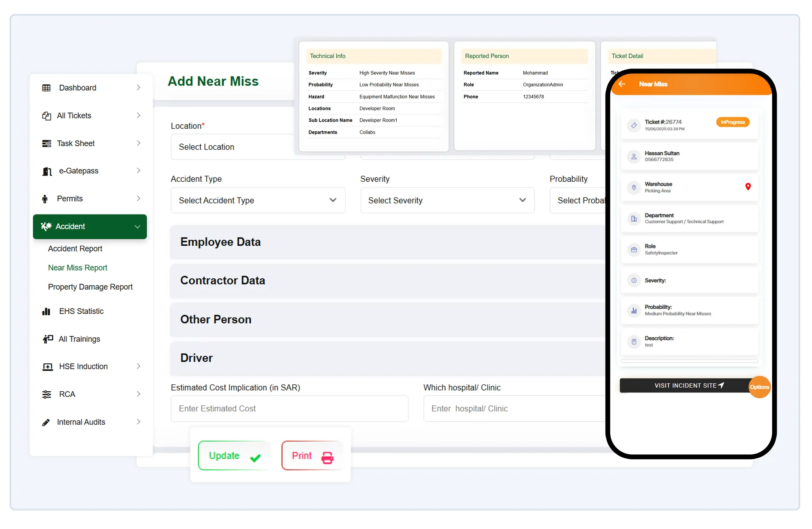Click the Internal Audits pencil icon
The width and height of the screenshot is (812, 529).
point(46,422)
